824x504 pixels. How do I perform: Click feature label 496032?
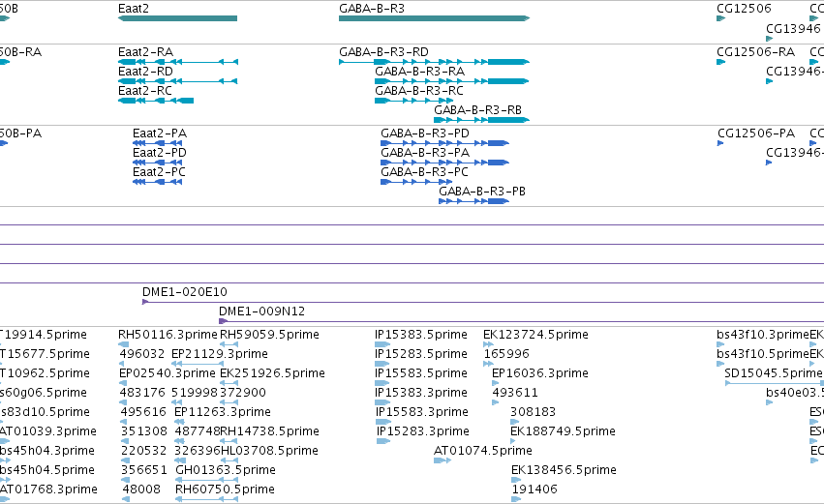[x=142, y=354]
